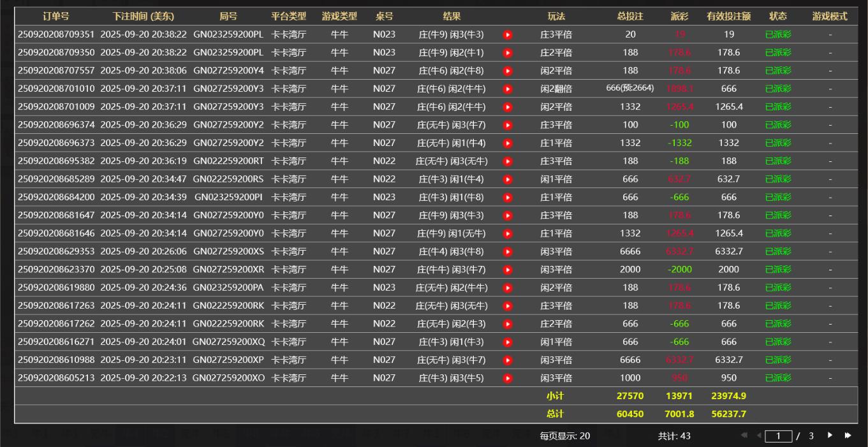The height and width of the screenshot is (447, 868).
Task: Play result video for order 250920208695382
Action: pos(508,161)
